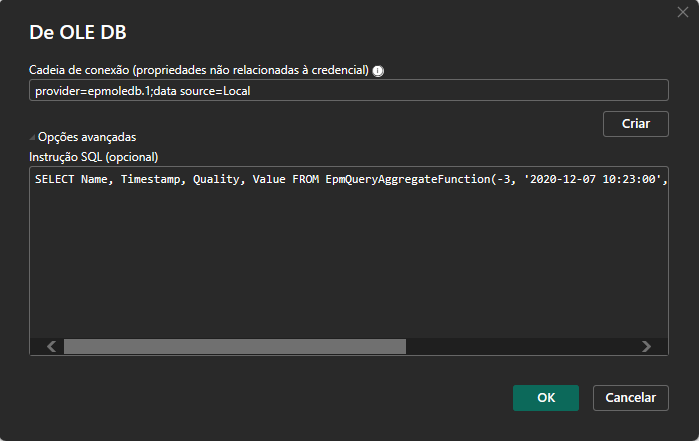Viewport: 699px width, 441px height.
Task: Click the info icon beside Cadeia de conexão
Action: 378,71
